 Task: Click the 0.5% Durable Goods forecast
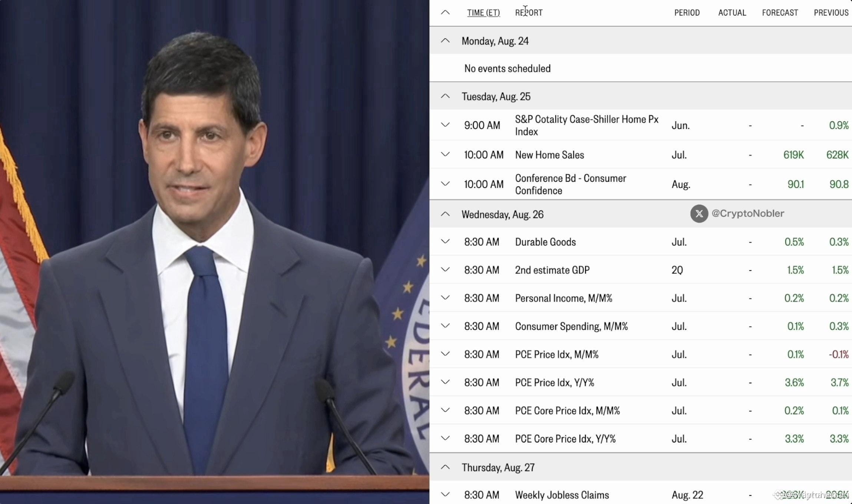pos(794,242)
